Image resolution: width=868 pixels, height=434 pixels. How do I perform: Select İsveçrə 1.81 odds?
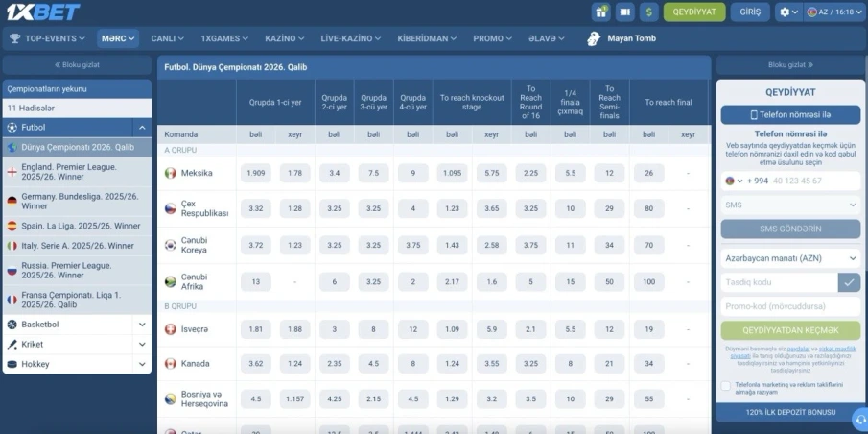256,329
